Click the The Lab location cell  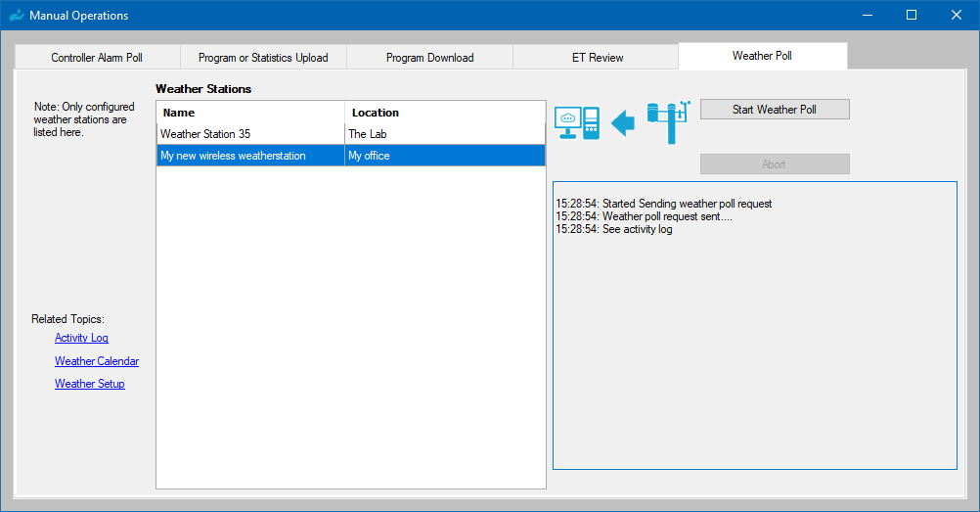(x=445, y=134)
